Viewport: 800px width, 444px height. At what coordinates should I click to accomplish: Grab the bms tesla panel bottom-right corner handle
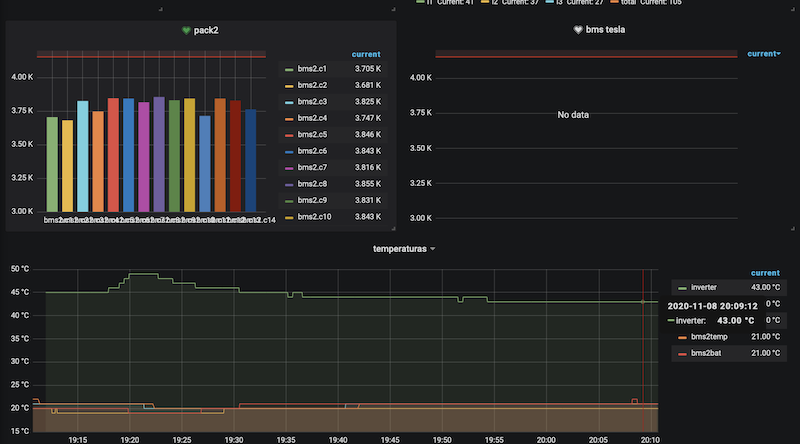(x=792, y=228)
